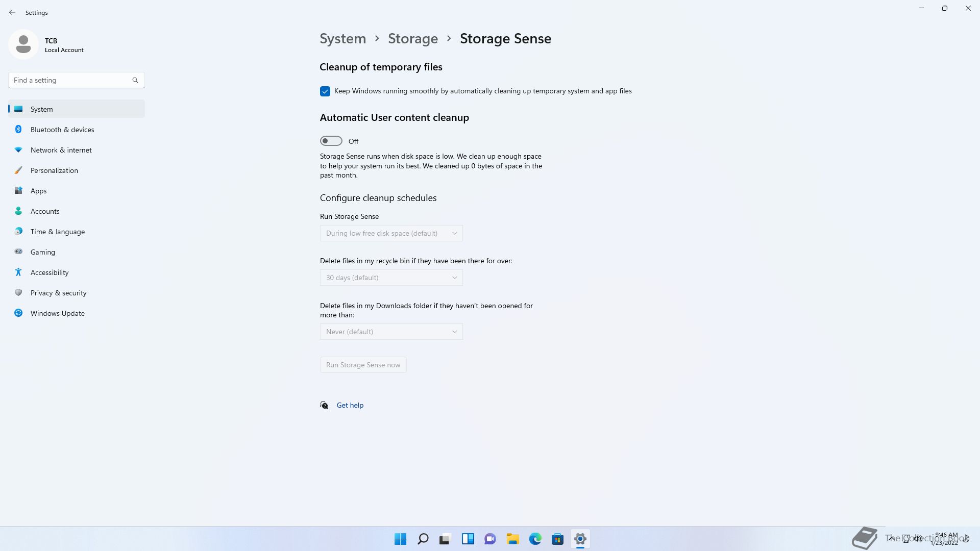Go to Accounts settings
This screenshot has width=980, height=551.
click(x=77, y=211)
